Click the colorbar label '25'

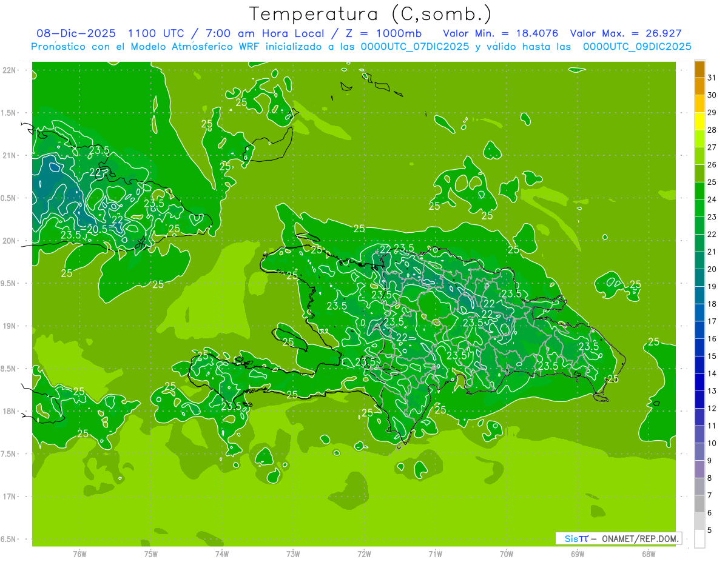click(x=712, y=182)
